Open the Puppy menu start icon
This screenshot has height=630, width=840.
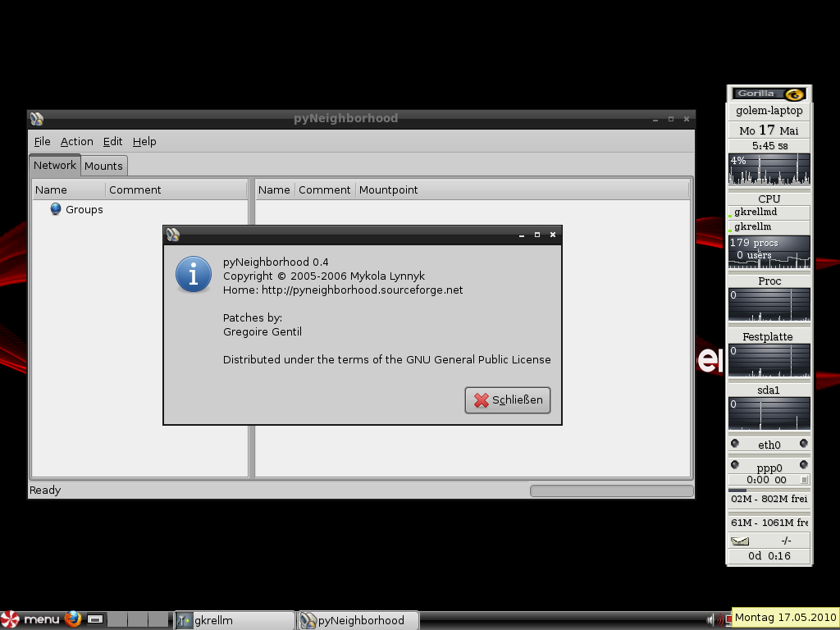point(10,619)
